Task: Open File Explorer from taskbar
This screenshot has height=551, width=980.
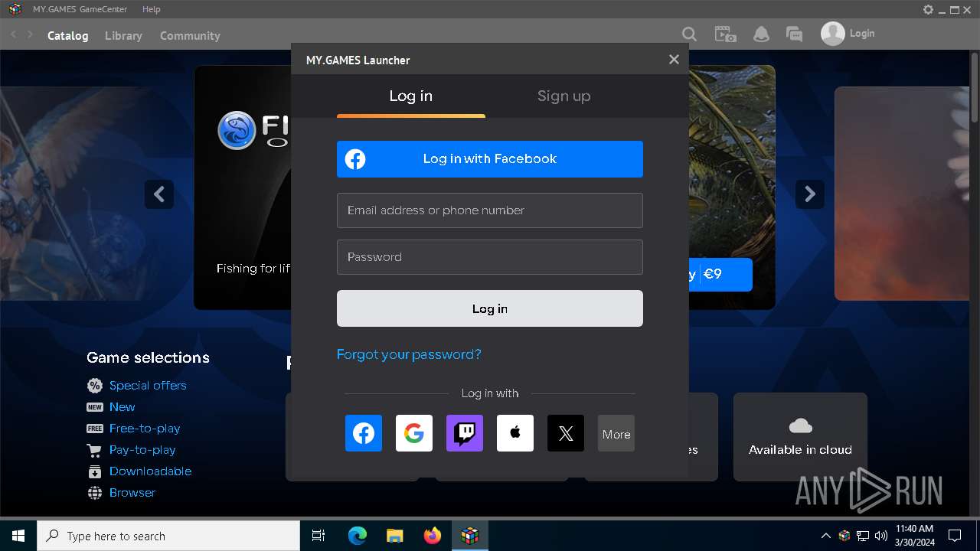Action: pyautogui.click(x=395, y=536)
